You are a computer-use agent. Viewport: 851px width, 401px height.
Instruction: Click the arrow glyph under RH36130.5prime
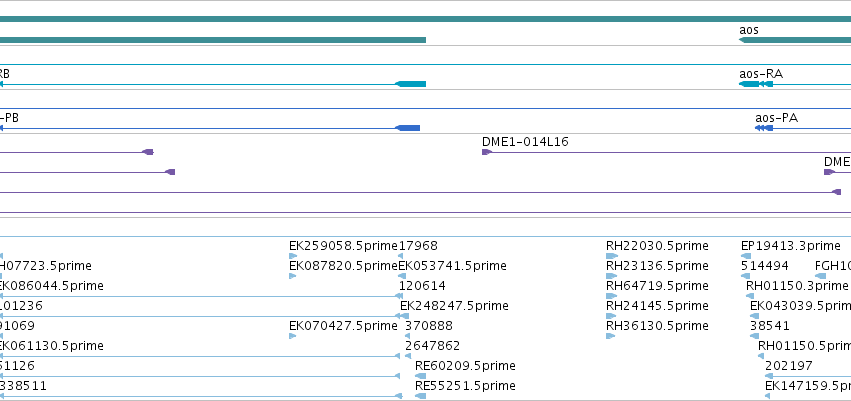pos(611,336)
